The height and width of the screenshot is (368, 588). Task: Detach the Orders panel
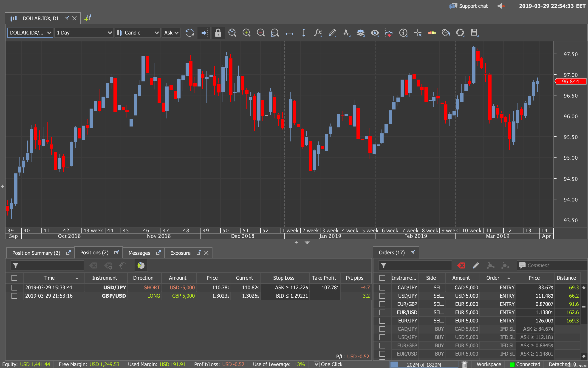(x=413, y=252)
